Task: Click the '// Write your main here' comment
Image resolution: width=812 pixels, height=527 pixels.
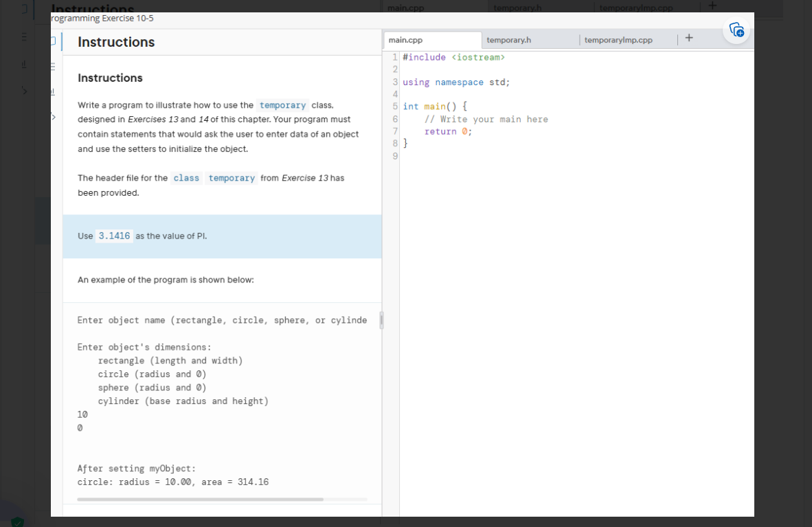Action: 486,119
